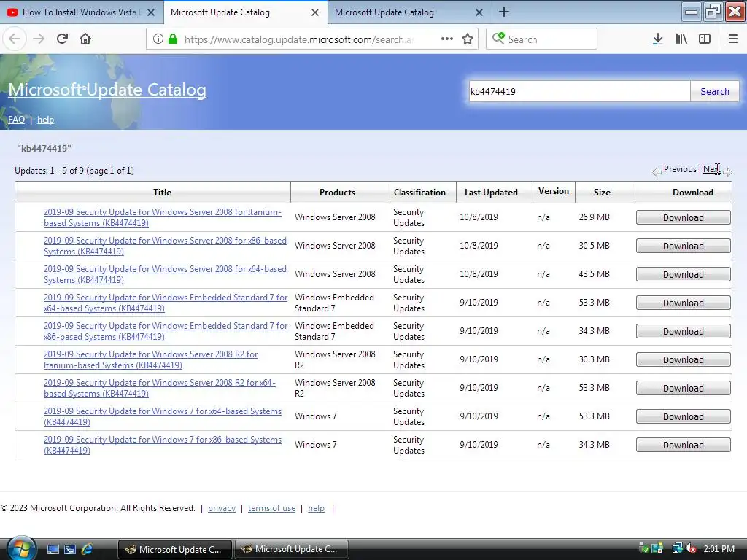Screen dimensions: 747x560
Task: Open Windows 7 x86-based update link
Action: (163, 445)
